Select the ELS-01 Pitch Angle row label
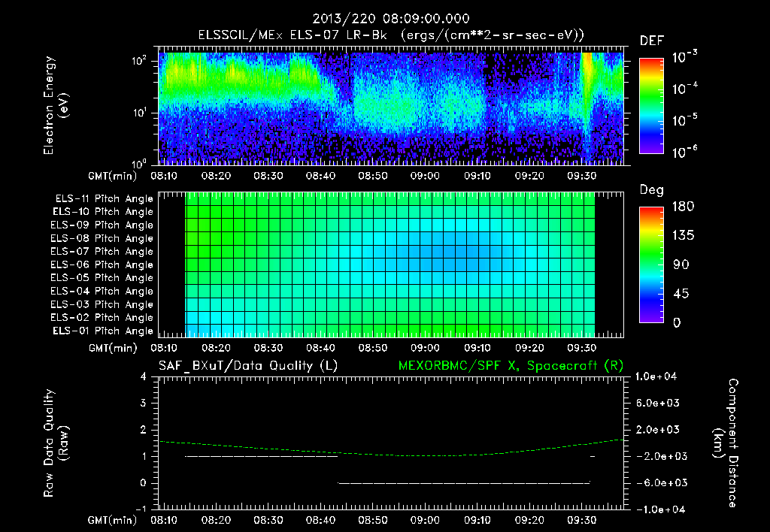 click(x=103, y=331)
